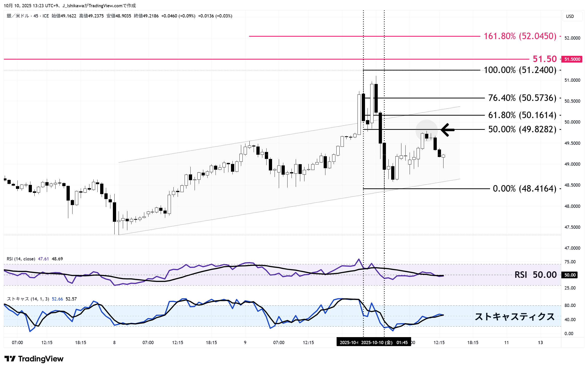Screen dimensions: 588x370
Task: Click the 61.80% (50.1614) level label
Action: (522, 115)
